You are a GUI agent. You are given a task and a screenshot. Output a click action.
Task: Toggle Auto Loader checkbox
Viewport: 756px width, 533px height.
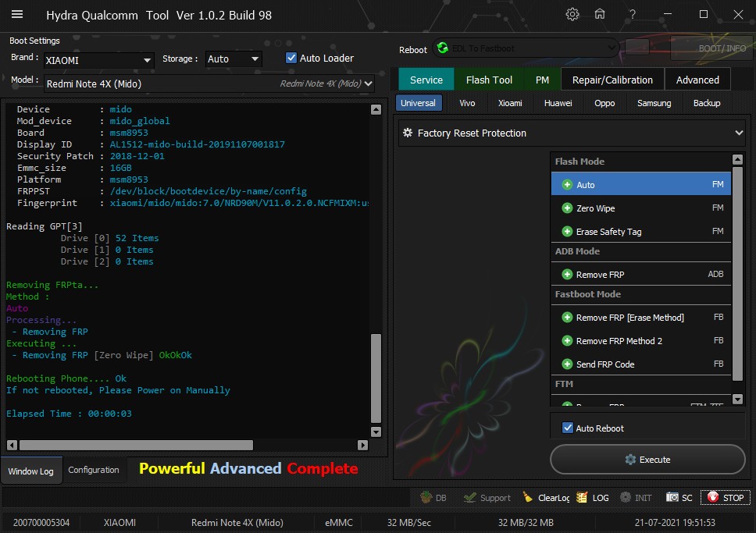291,58
